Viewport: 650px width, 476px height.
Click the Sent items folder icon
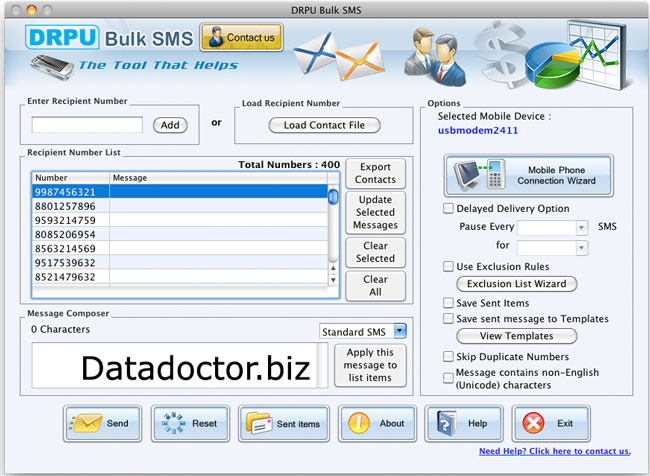pos(259,423)
